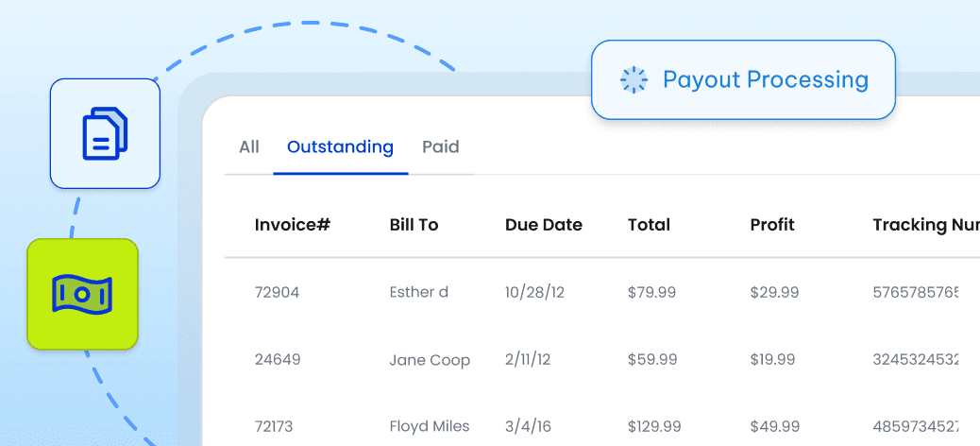The width and height of the screenshot is (980, 446).
Task: Click the Bill To column header
Action: (x=414, y=225)
